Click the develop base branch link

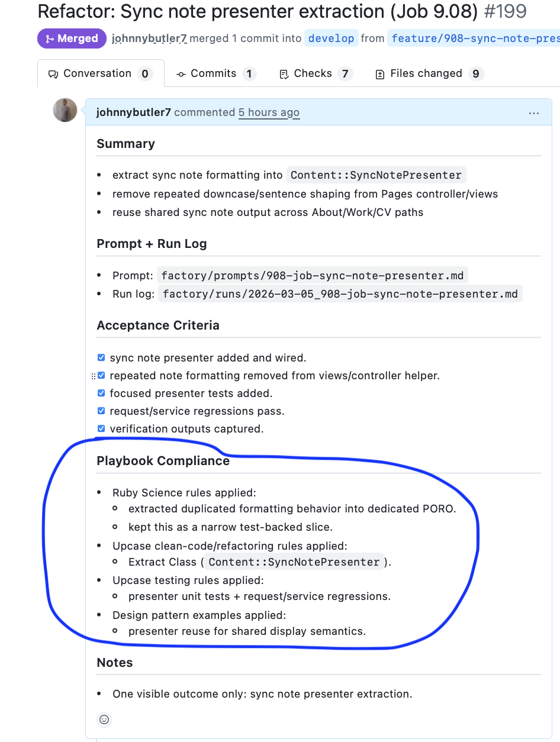332,38
